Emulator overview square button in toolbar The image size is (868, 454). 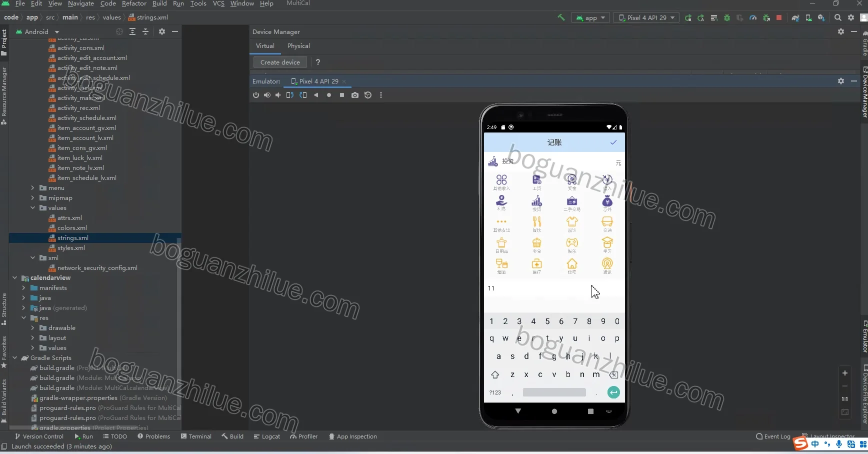(x=342, y=95)
